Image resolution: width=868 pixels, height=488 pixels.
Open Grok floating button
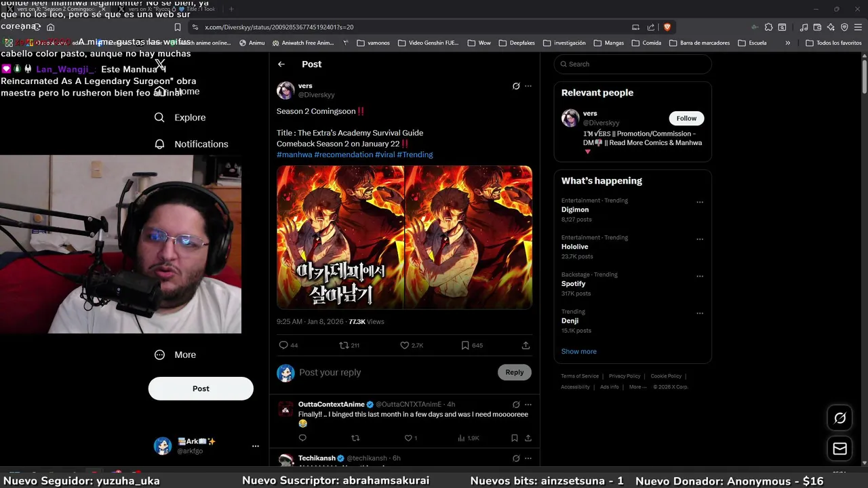[840, 418]
